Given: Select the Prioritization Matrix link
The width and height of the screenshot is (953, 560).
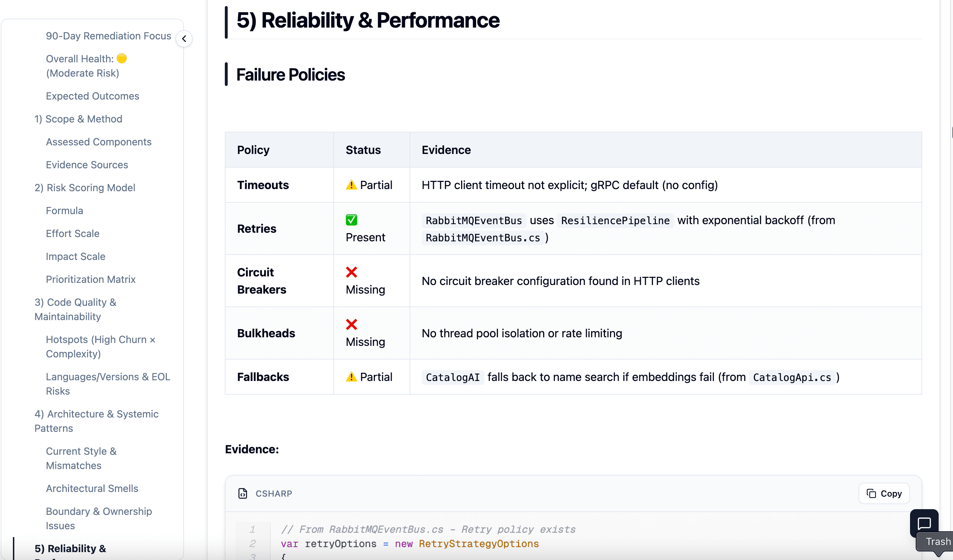Looking at the screenshot, I should (x=91, y=279).
